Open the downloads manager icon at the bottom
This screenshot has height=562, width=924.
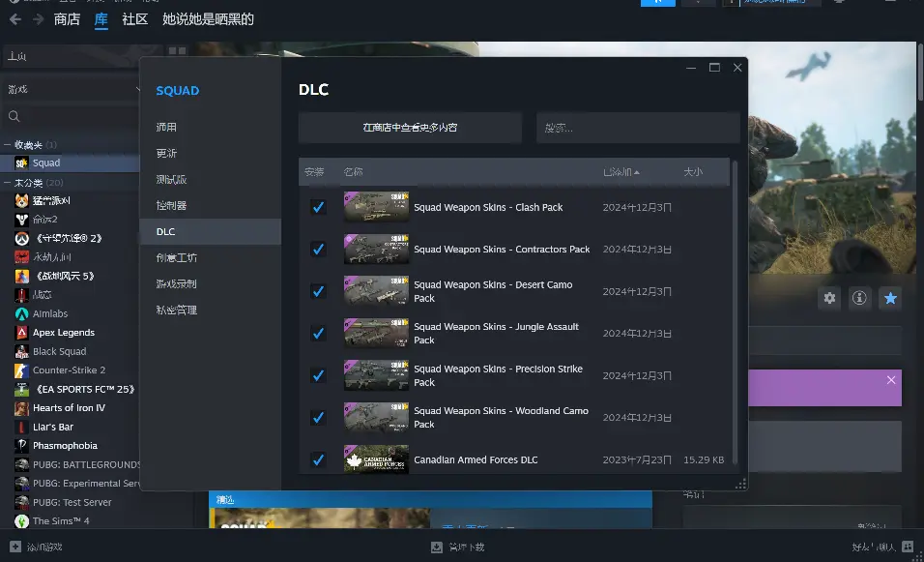coord(437,547)
